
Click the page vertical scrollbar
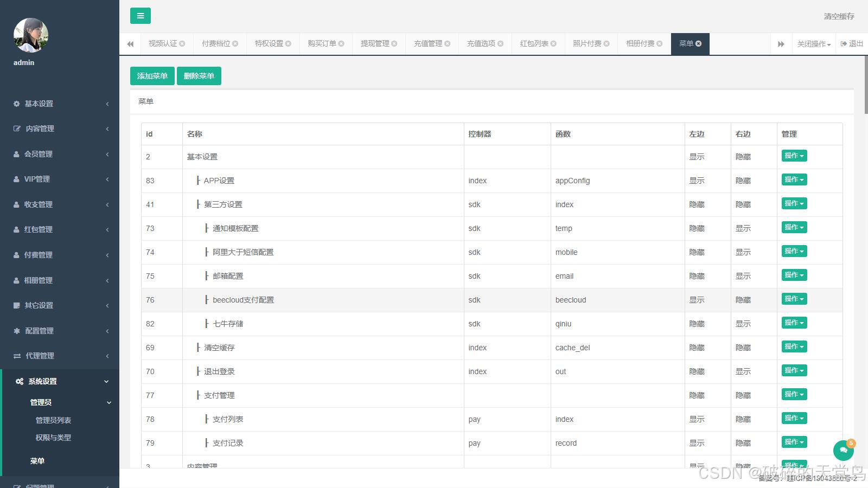tap(866, 85)
